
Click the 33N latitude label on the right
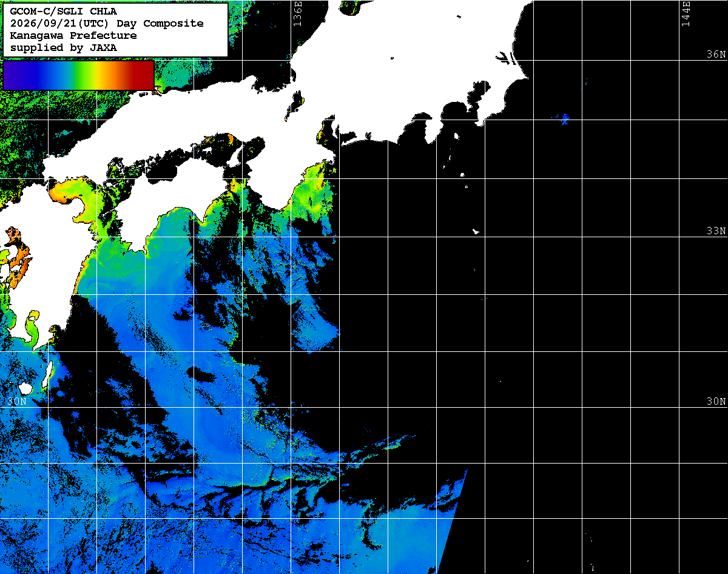(716, 231)
